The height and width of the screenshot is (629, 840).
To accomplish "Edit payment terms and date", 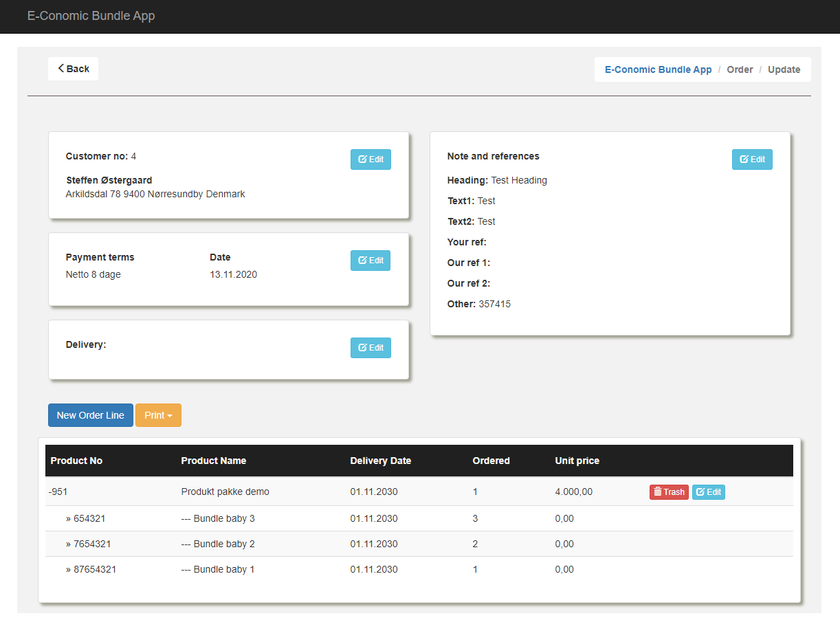I will 371,261.
